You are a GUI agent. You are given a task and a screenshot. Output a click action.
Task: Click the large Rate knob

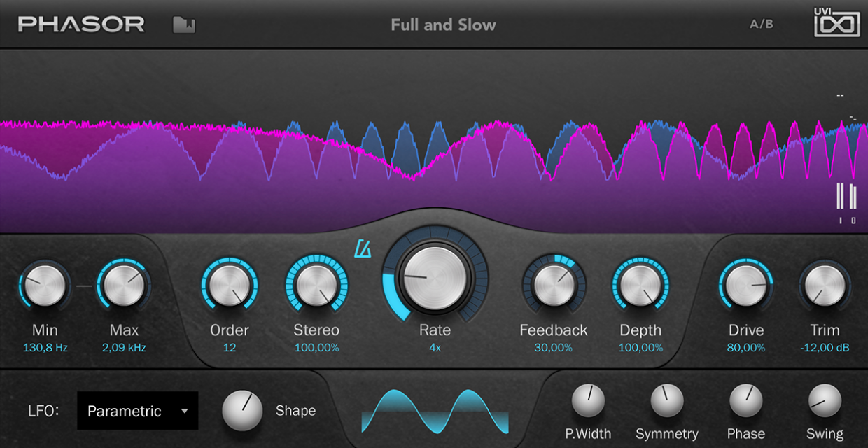tap(434, 278)
